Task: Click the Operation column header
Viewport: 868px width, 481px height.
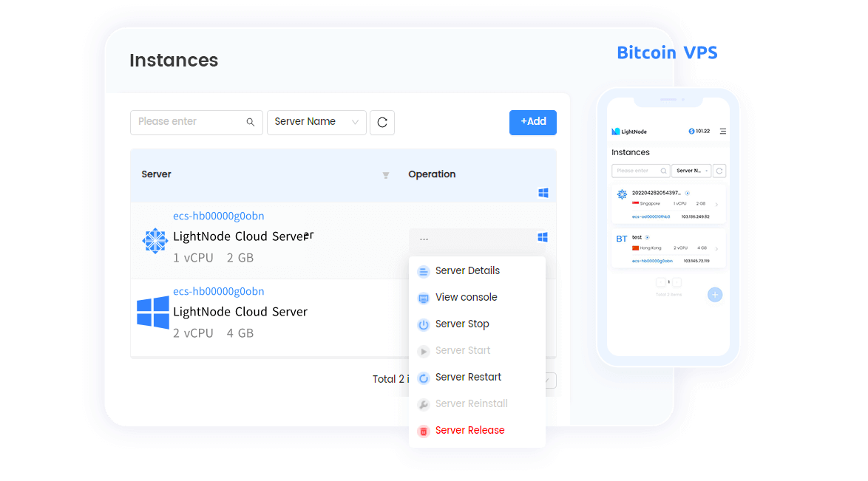Action: click(432, 174)
